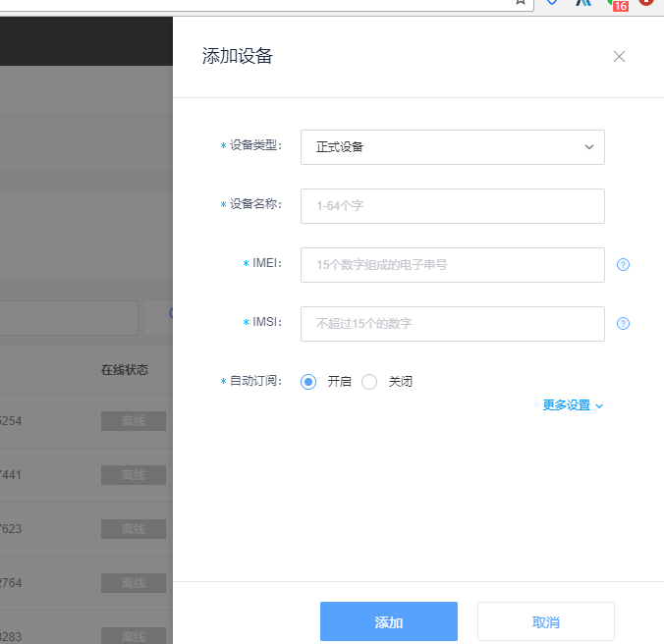This screenshot has height=644, width=664.
Task: Expand 更多设置 options
Action: [573, 405]
